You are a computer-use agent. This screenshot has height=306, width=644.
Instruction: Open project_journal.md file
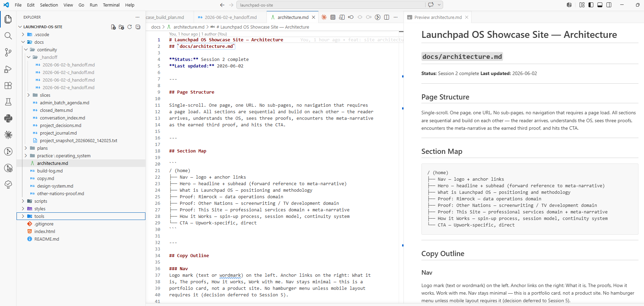tap(58, 133)
